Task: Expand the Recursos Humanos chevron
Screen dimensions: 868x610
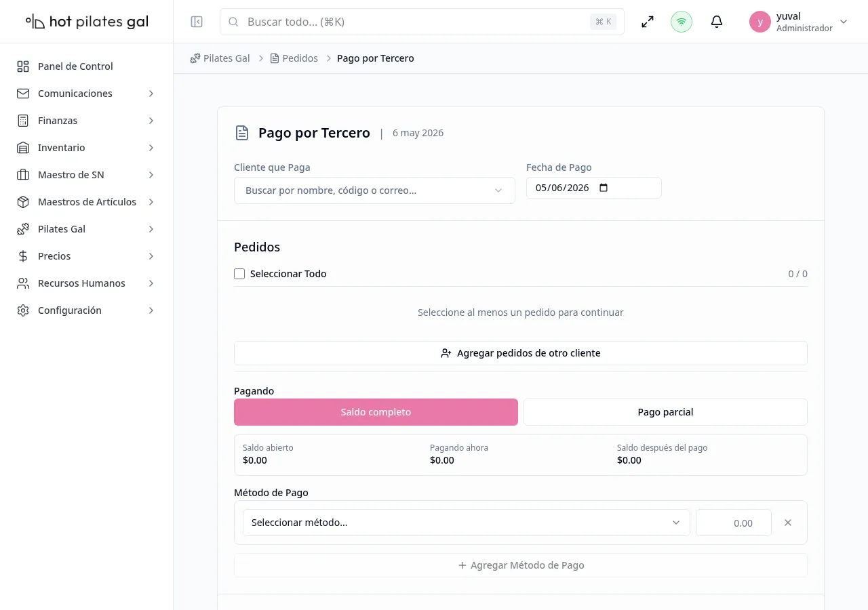Action: coord(151,283)
